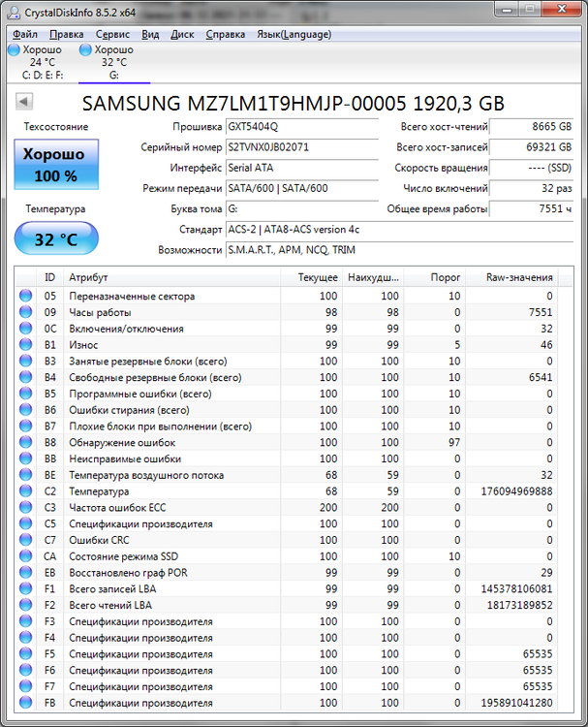
Task: Click status icon of row B7 Плохие блоки
Action: pos(25,426)
